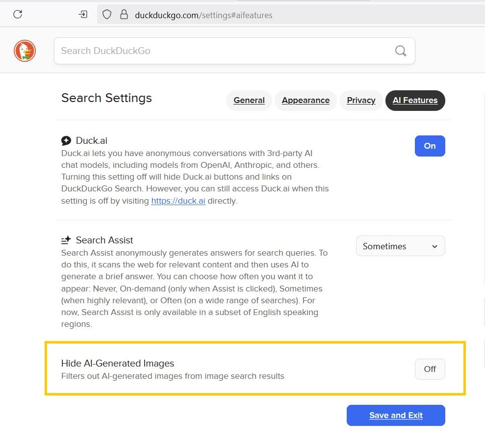This screenshot has height=448, width=485.
Task: Click the browser reload icon
Action: coord(18,14)
